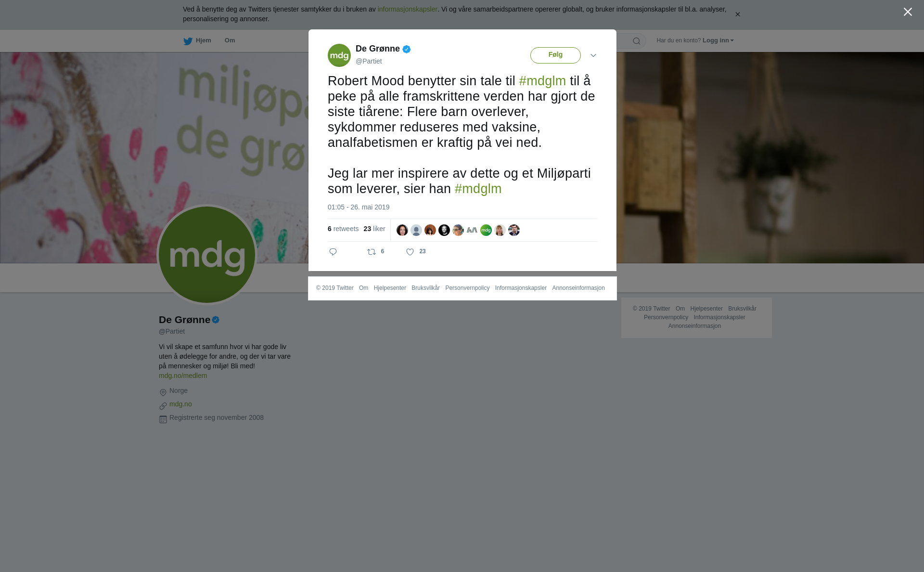Expand the tweet options chevron

593,55
